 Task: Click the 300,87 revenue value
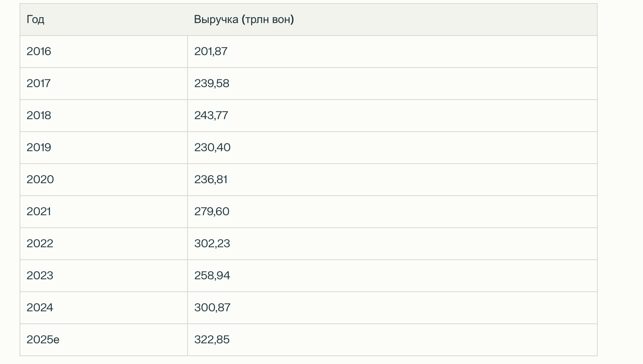212,308
